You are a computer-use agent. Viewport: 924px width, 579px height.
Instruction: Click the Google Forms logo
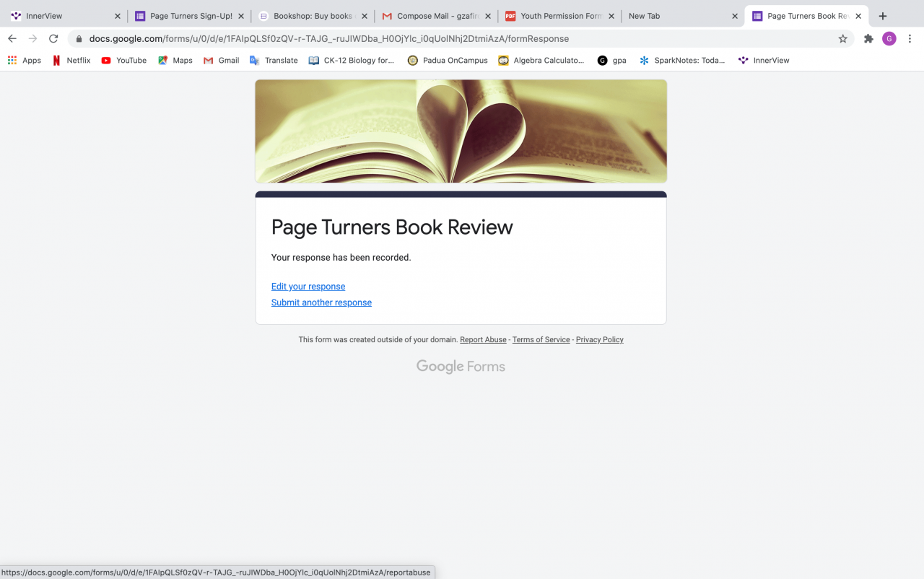pyautogui.click(x=461, y=367)
